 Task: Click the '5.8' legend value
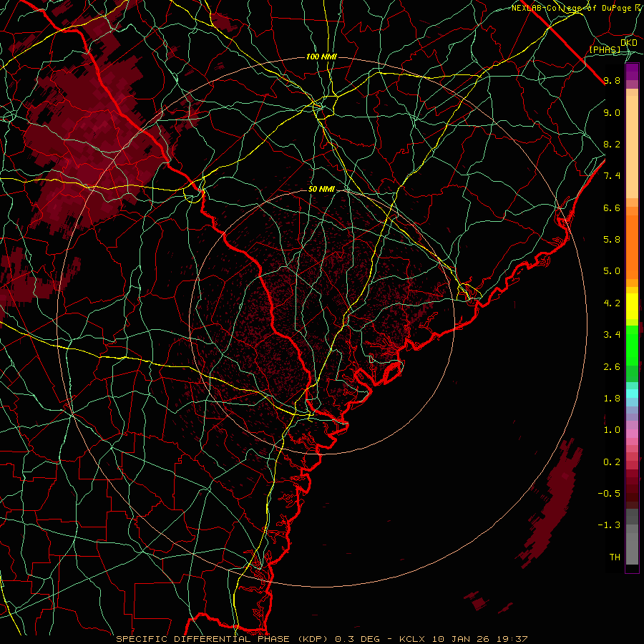612,240
